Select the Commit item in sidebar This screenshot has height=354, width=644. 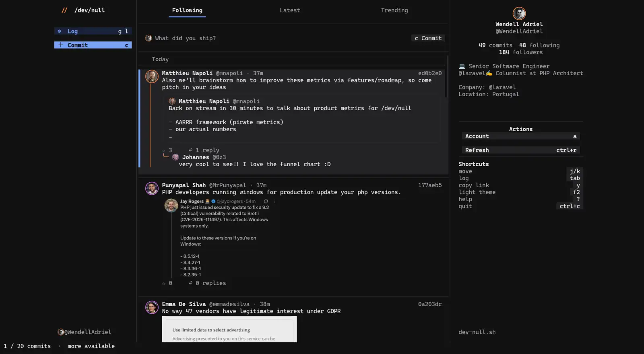[93, 45]
